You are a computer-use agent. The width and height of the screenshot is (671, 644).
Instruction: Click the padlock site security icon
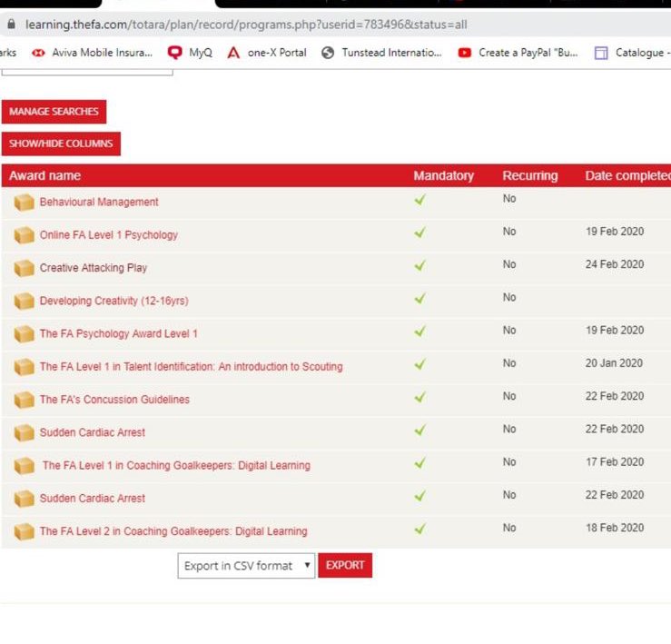click(12, 24)
